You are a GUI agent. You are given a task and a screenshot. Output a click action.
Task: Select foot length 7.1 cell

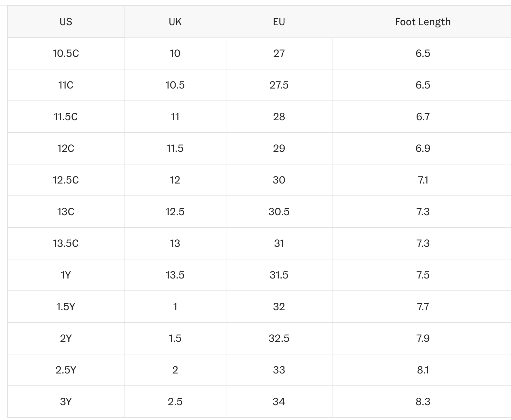tap(423, 180)
